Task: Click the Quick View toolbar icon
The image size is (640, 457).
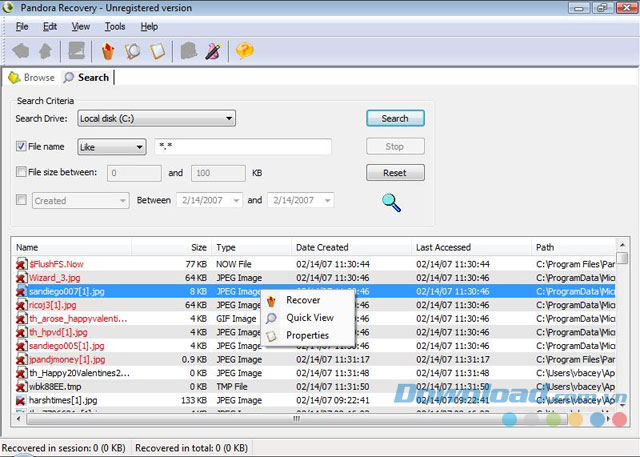Action: (x=132, y=50)
